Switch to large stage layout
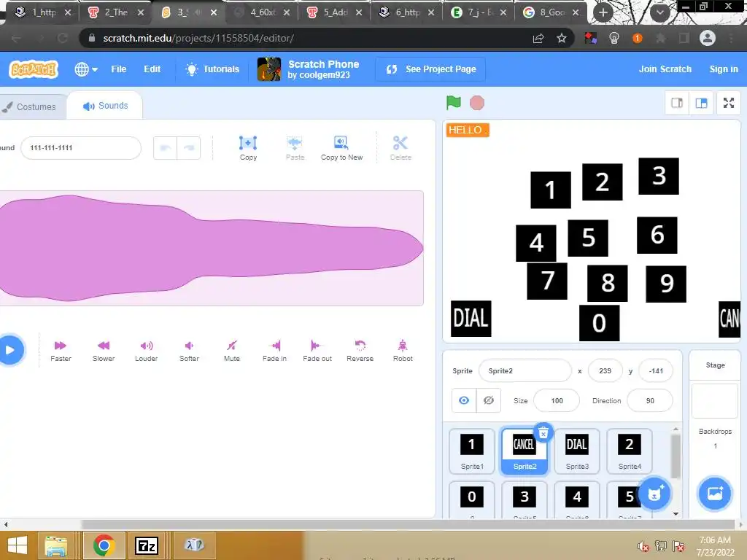Screen dimensions: 747x560 click(x=701, y=103)
